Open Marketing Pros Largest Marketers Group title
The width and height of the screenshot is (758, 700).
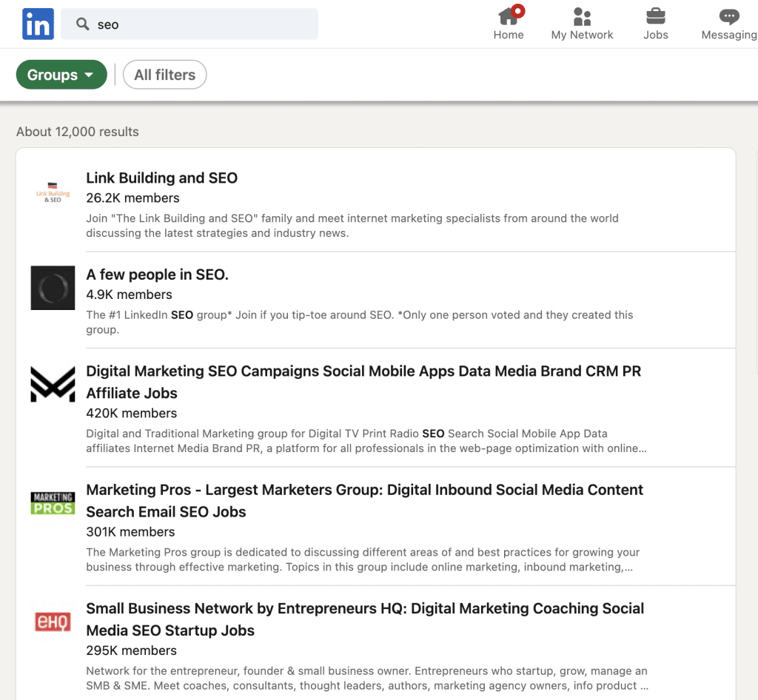pyautogui.click(x=364, y=500)
